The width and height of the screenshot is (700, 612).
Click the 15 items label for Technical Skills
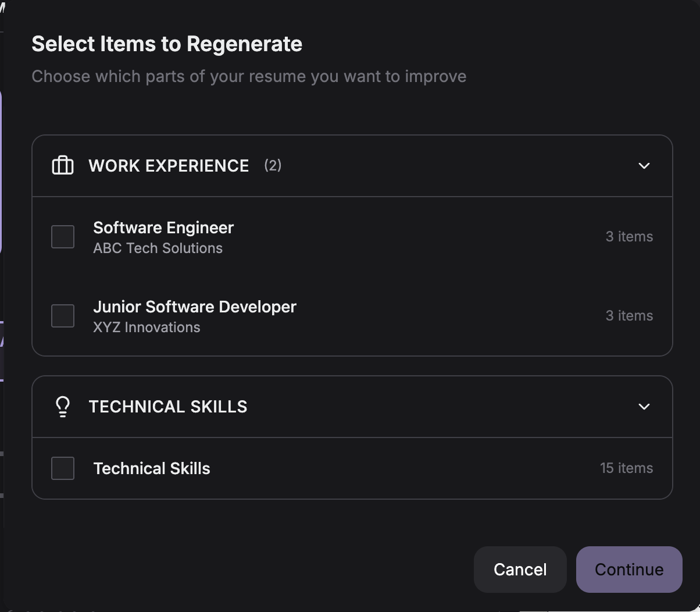point(627,468)
